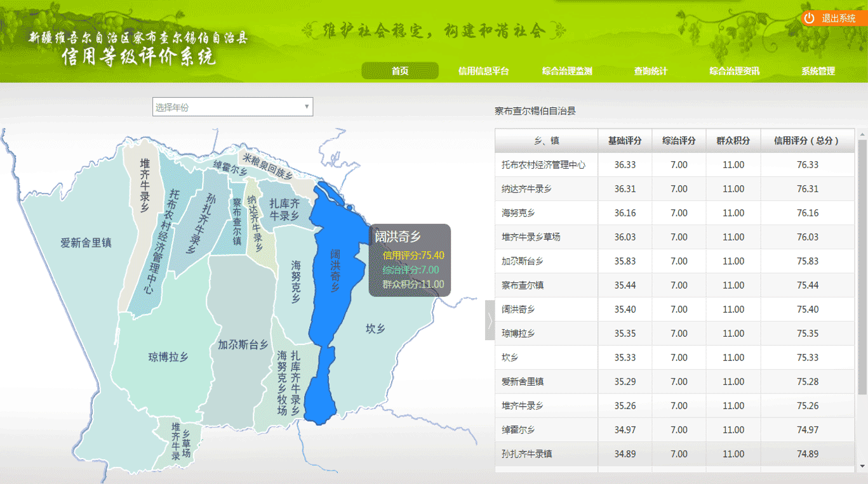Select the 孙扎齐牛录乡 region on the map
Viewport: 868px width, 484px height.
[x=203, y=222]
